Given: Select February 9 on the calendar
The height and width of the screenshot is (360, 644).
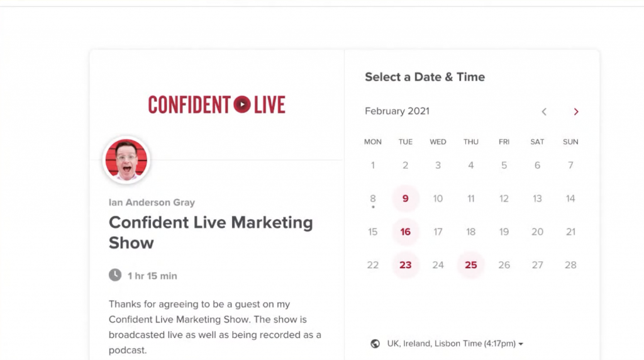Looking at the screenshot, I should (x=406, y=198).
